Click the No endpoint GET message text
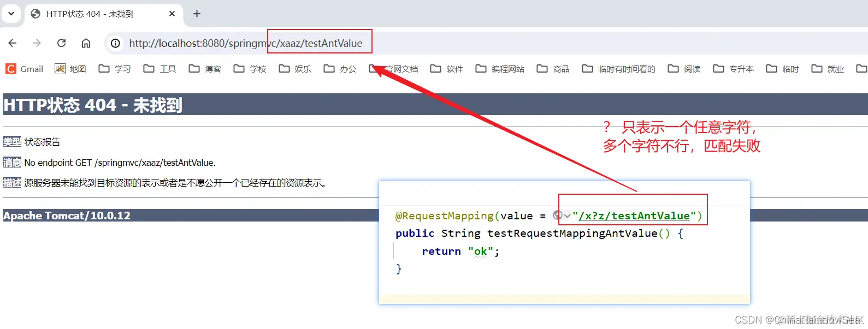The image size is (868, 329). coord(120,163)
